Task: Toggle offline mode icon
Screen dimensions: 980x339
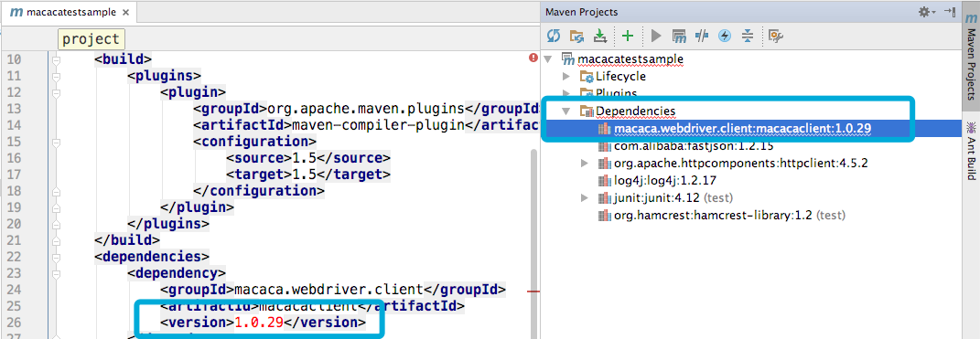Action: [702, 36]
